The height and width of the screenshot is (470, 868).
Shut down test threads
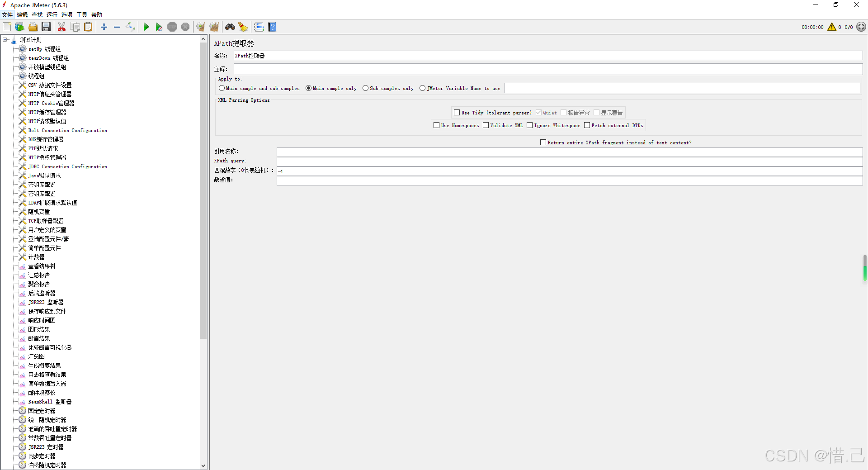[185, 27]
